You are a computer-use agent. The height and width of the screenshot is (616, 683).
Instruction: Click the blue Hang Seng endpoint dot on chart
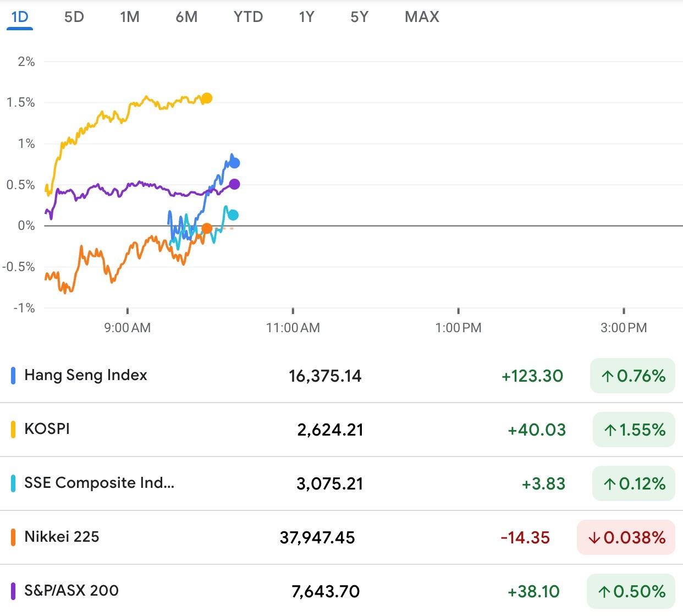235,163
